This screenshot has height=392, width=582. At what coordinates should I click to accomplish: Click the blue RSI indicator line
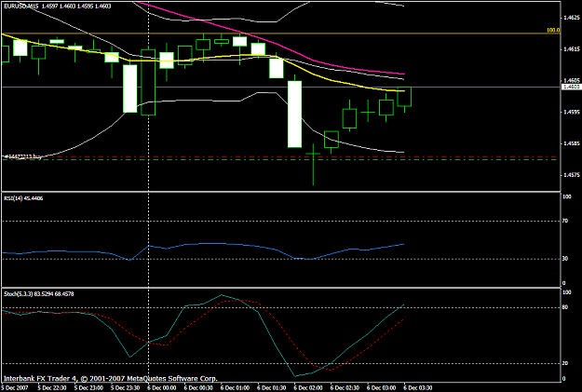202,244
